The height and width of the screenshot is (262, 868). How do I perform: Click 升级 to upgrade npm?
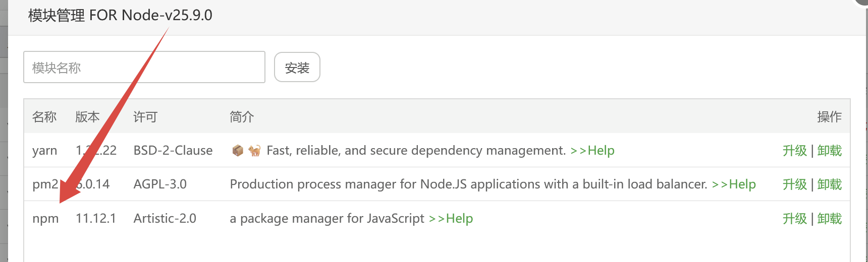(x=795, y=218)
